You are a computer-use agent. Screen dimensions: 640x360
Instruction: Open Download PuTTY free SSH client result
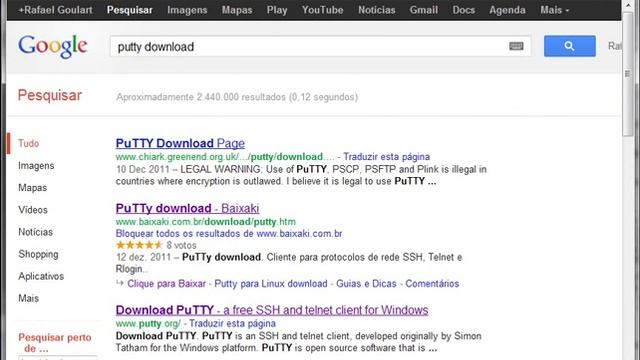tap(272, 310)
